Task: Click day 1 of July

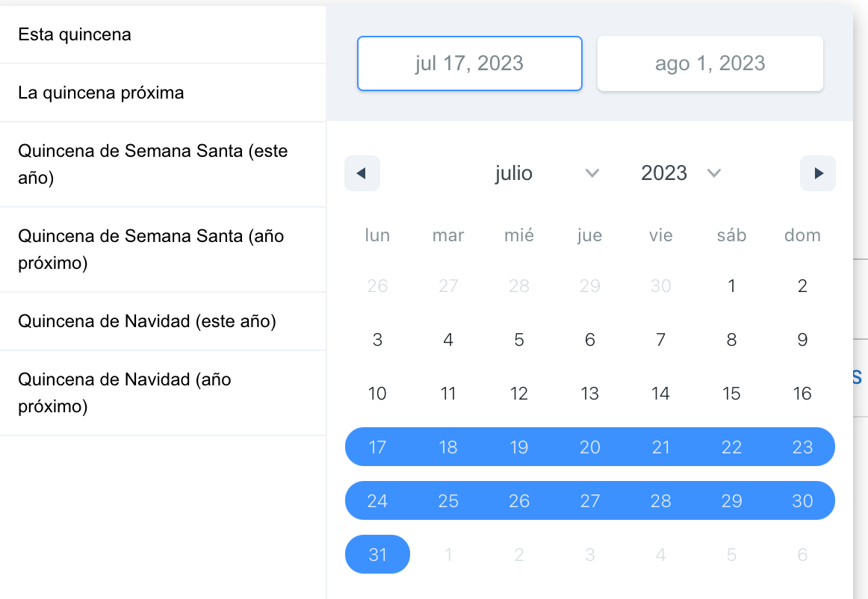Action: (731, 286)
